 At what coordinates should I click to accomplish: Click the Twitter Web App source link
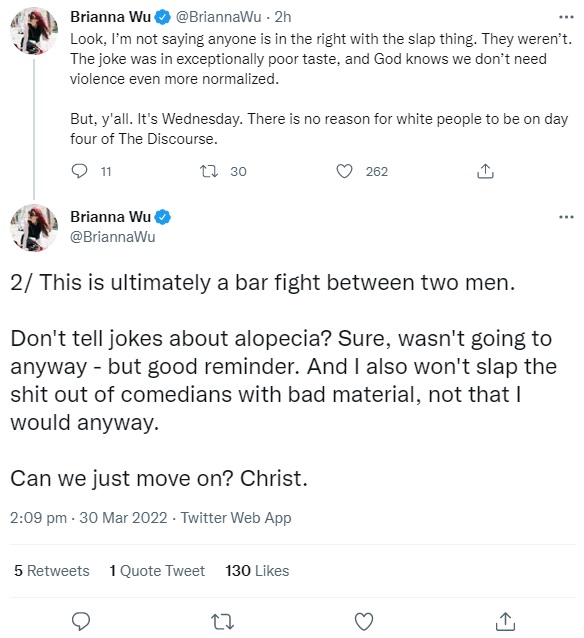coord(236,518)
